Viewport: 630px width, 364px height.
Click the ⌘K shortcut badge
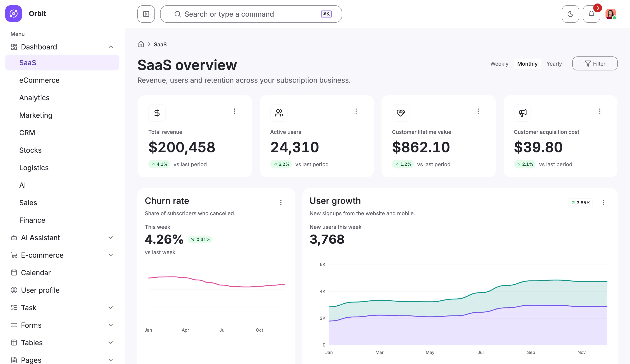pos(326,14)
